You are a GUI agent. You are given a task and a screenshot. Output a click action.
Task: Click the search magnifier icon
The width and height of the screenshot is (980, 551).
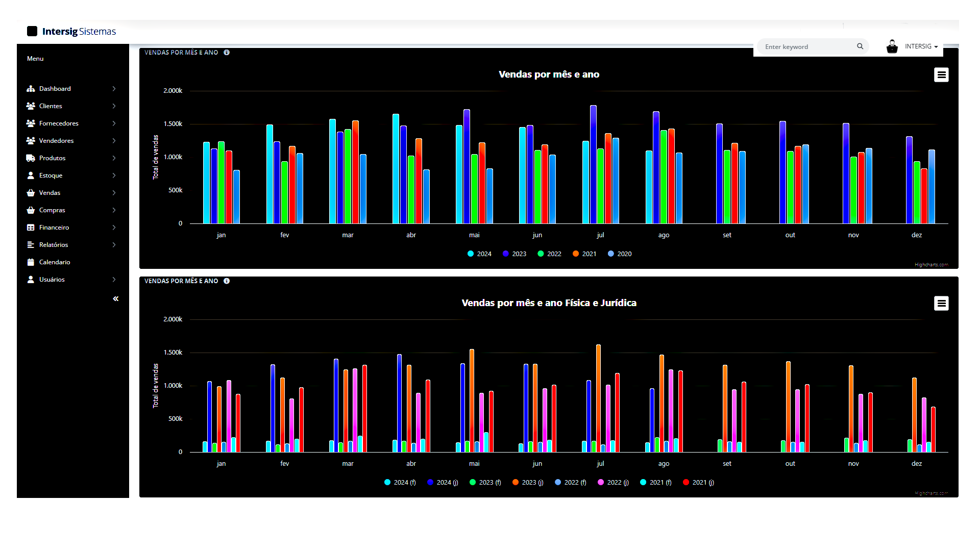(x=860, y=46)
